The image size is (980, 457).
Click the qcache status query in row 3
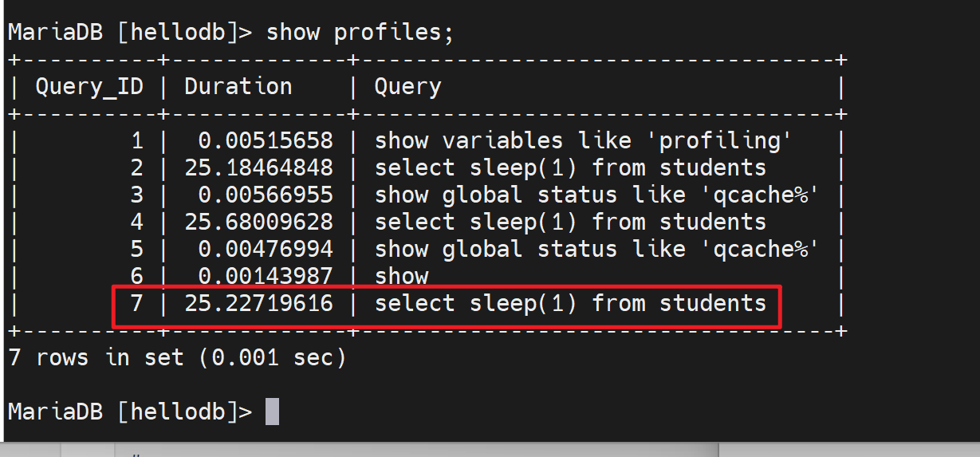(x=596, y=195)
